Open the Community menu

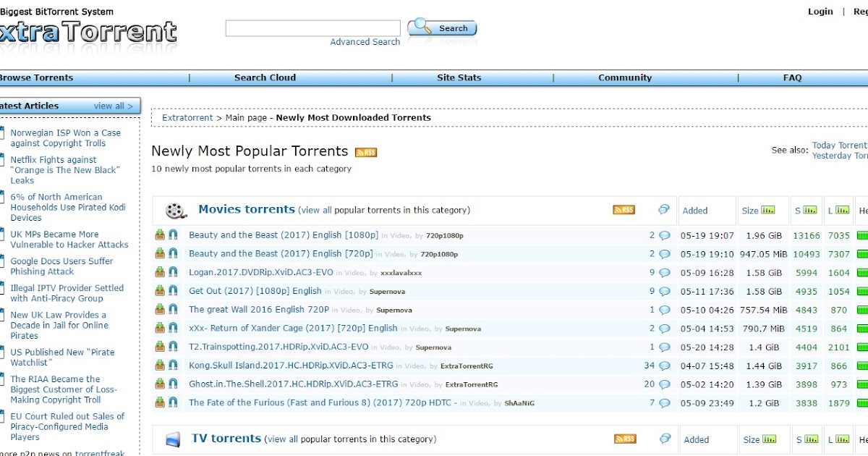(x=625, y=77)
